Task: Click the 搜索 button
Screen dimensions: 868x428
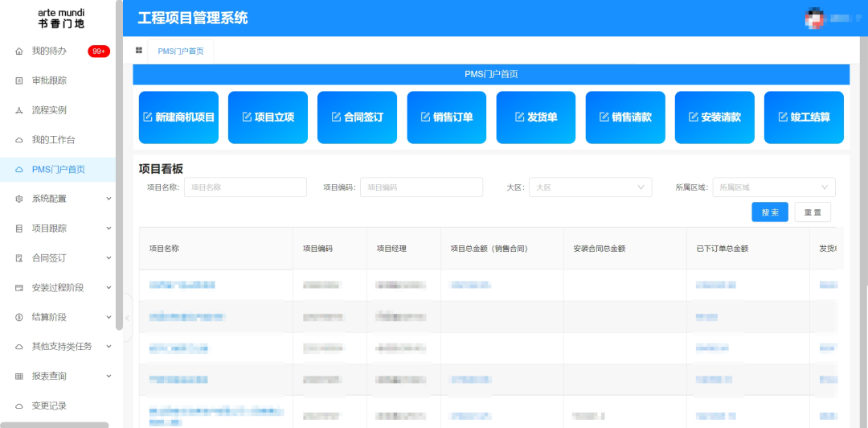Action: pyautogui.click(x=770, y=212)
